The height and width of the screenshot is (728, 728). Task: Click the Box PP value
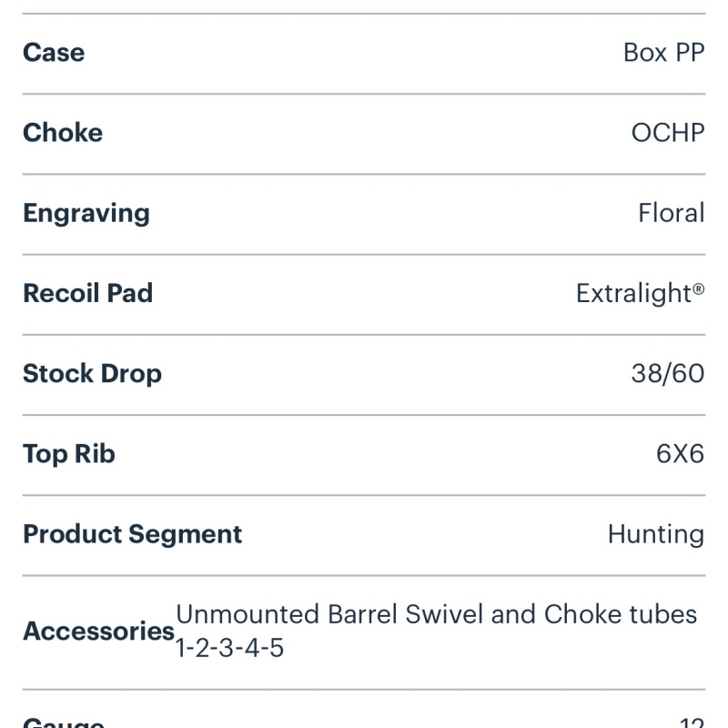pyautogui.click(x=664, y=53)
